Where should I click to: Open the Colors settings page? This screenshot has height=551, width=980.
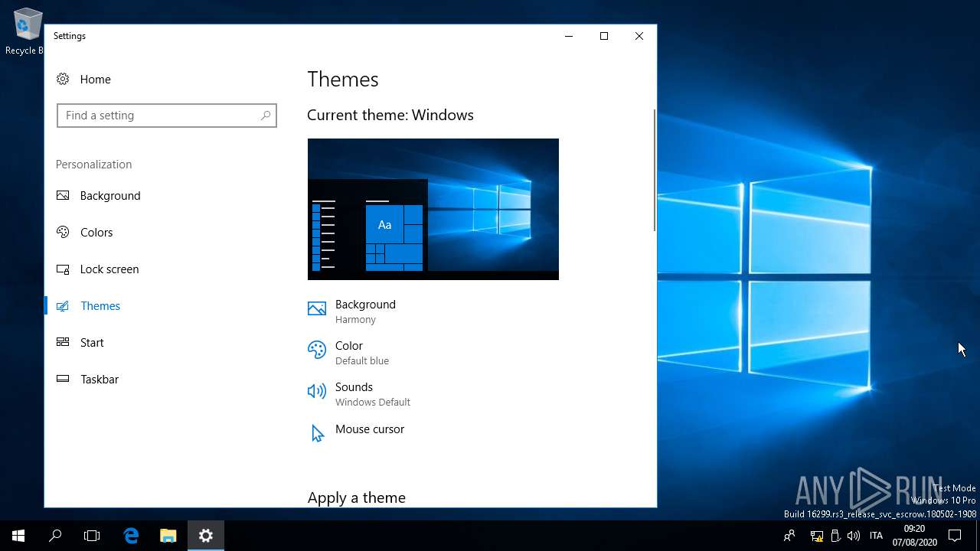[x=166, y=232]
